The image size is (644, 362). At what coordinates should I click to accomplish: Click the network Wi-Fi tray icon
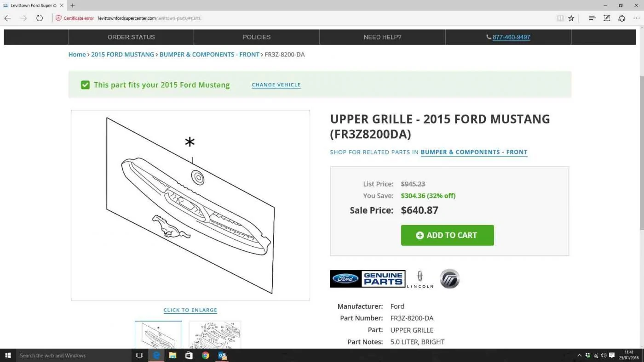pos(596,355)
